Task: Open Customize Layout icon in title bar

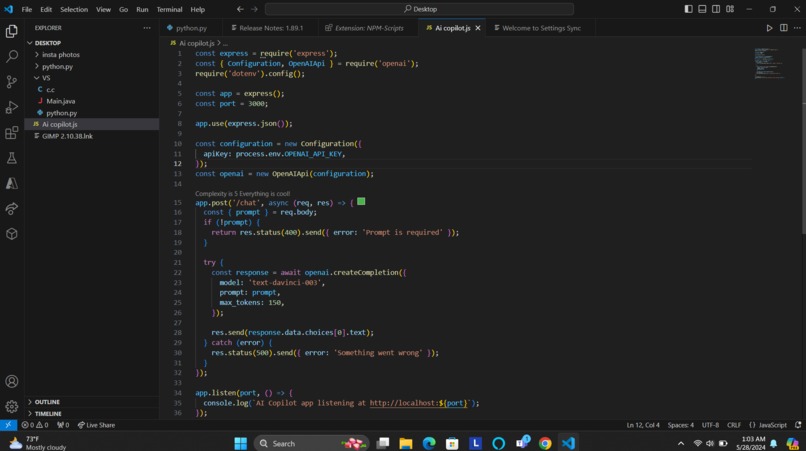Action: pyautogui.click(x=729, y=9)
